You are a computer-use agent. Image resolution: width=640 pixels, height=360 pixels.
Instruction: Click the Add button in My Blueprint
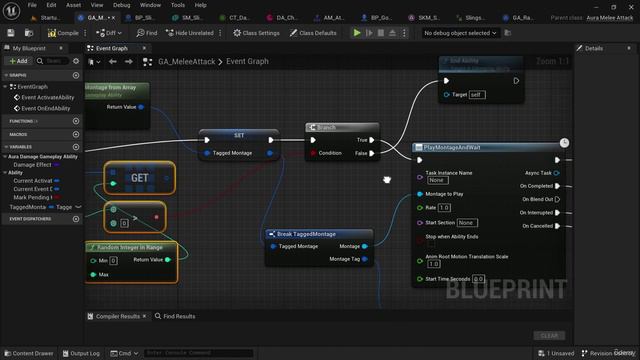18,61
